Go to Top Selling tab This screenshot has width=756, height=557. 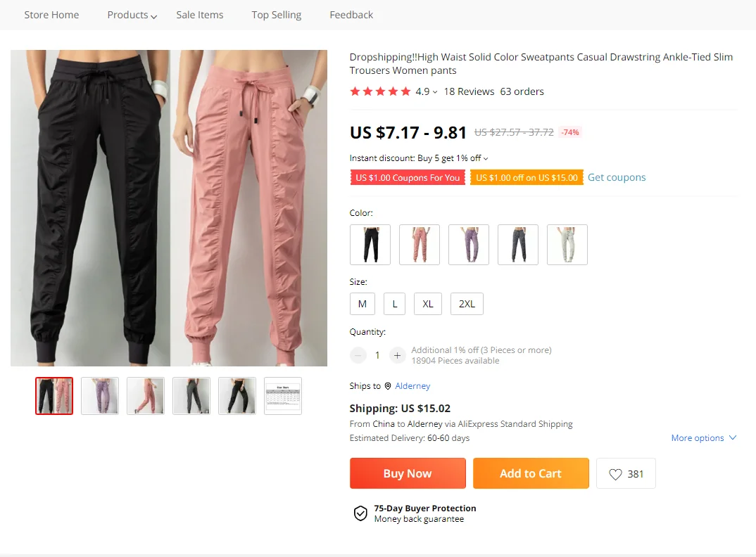(x=276, y=15)
